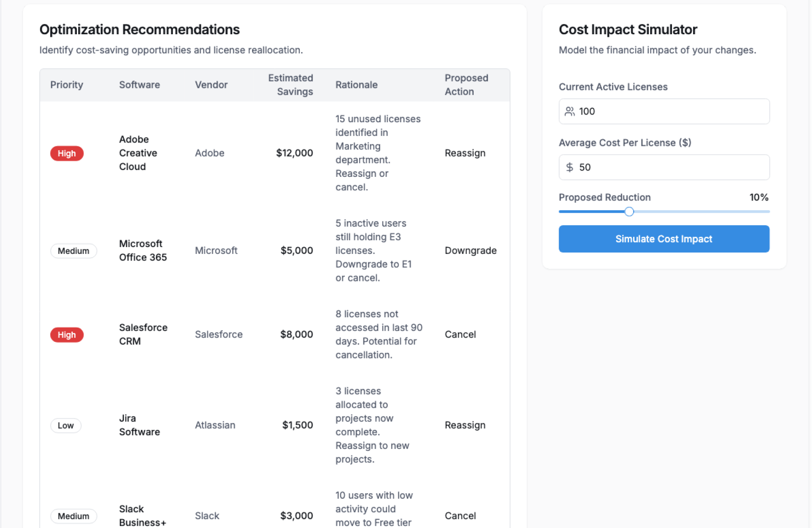The height and width of the screenshot is (528, 812).
Task: Click the Reassign action for Jira Software
Action: 465,425
